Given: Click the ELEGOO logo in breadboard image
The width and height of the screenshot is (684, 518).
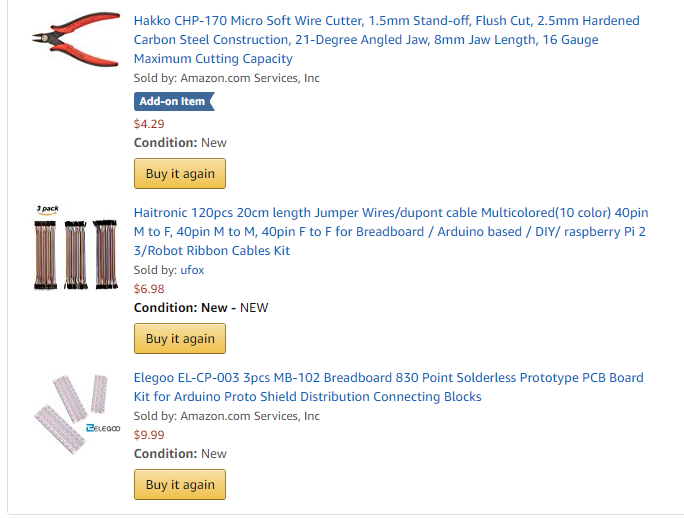Looking at the screenshot, I should (x=103, y=428).
